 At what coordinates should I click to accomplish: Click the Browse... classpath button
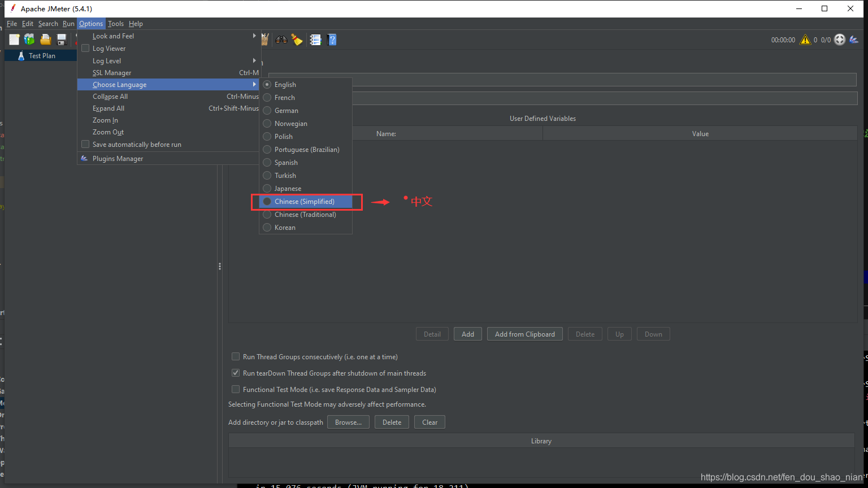[x=348, y=422]
